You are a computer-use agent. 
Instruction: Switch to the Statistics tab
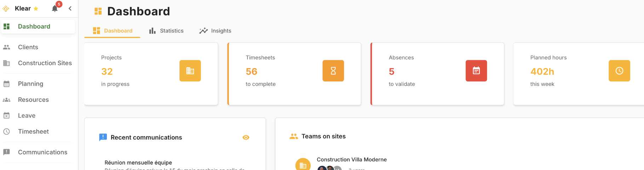[167, 31]
